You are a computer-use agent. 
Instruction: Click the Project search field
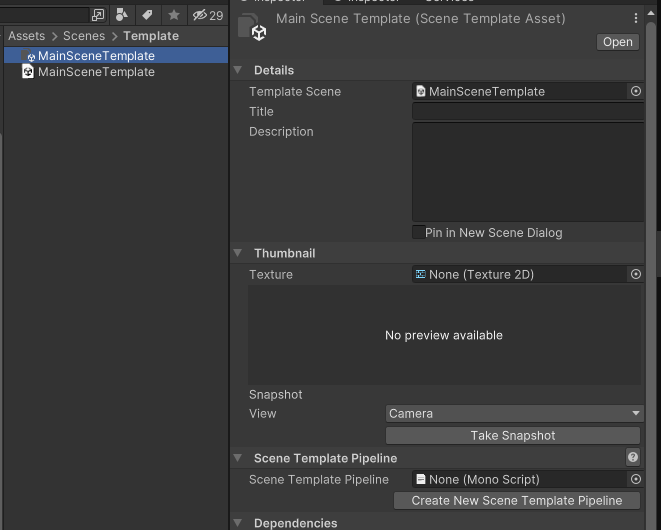(44, 16)
